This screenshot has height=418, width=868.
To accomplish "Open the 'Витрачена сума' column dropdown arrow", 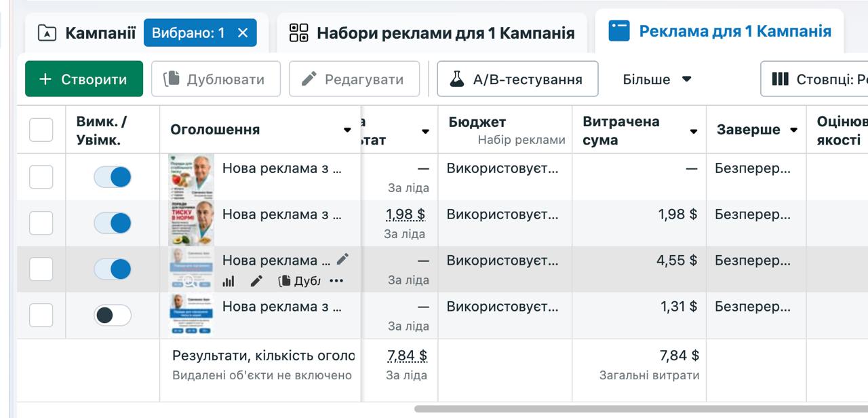I will click(694, 131).
